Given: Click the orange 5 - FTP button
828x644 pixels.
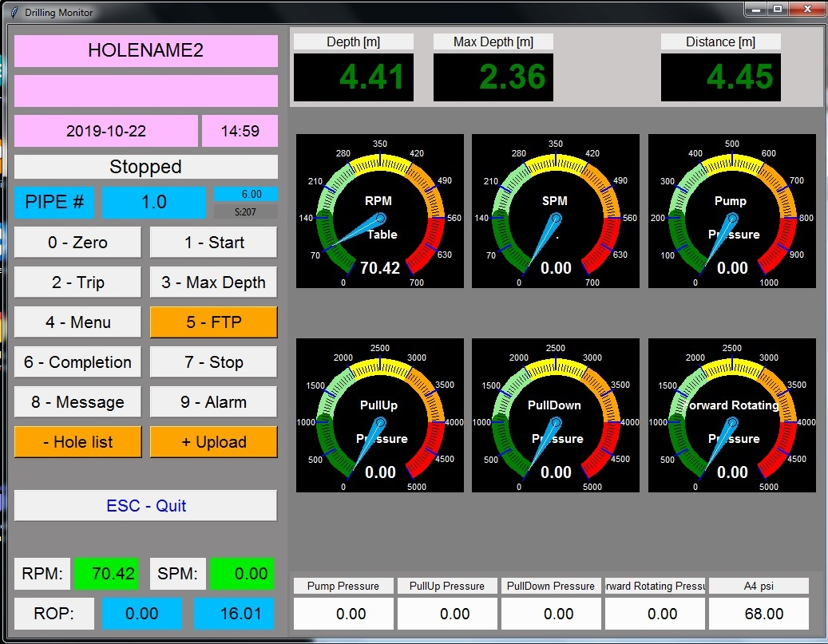Looking at the screenshot, I should [213, 322].
